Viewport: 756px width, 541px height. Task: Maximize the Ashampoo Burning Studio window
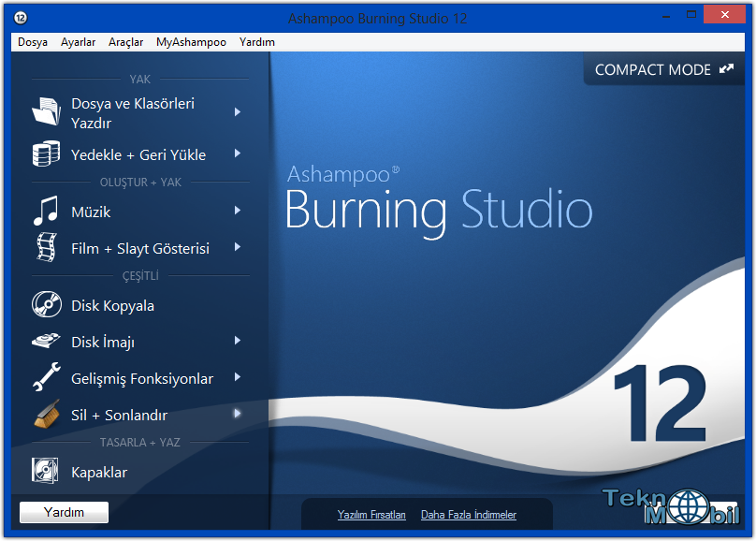pos(691,15)
